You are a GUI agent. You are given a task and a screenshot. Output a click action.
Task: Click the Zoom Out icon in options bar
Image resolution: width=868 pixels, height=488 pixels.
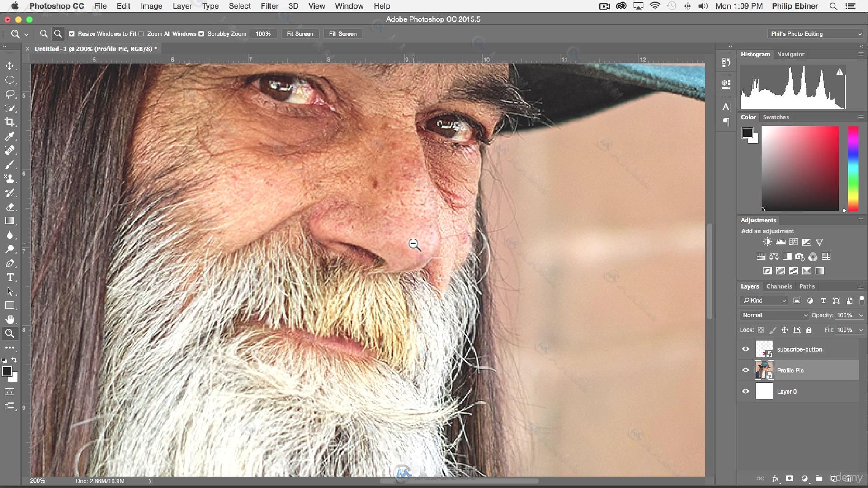58,34
